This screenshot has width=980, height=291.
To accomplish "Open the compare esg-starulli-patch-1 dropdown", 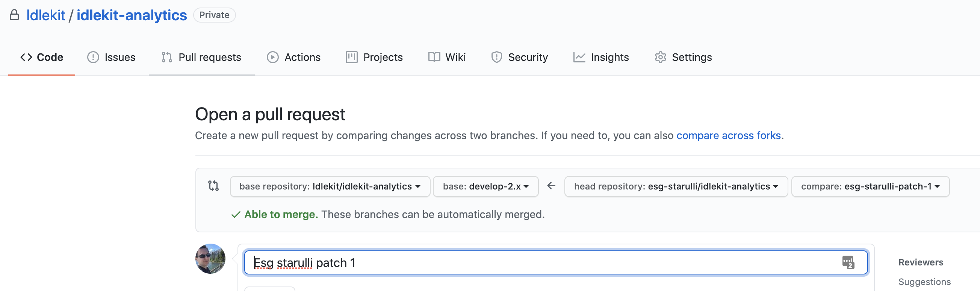I will point(870,186).
